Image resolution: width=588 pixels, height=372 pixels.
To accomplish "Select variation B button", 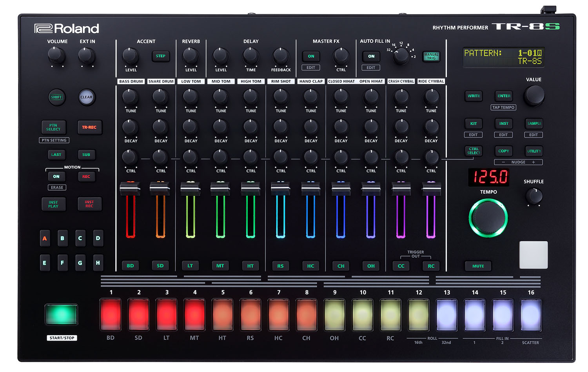I will [62, 238].
